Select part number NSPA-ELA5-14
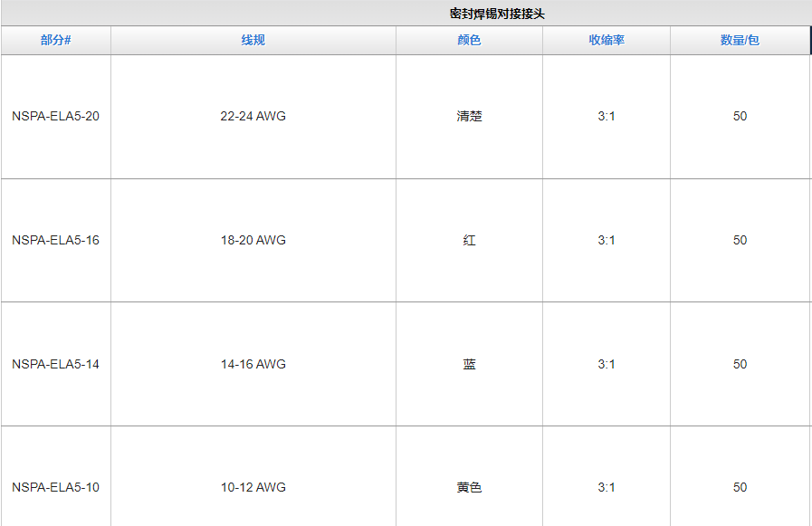 (55, 364)
